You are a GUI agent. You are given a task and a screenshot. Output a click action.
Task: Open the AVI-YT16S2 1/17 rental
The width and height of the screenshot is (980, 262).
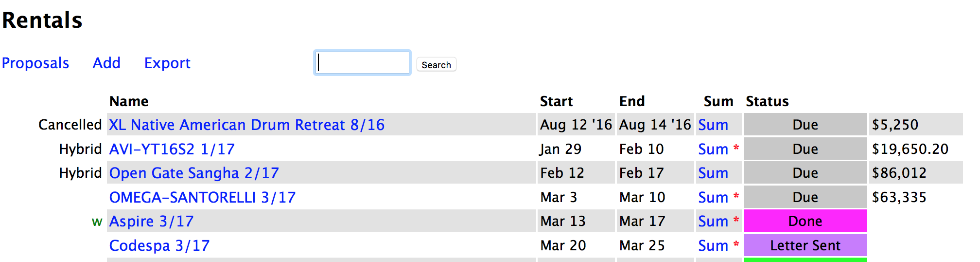[172, 149]
